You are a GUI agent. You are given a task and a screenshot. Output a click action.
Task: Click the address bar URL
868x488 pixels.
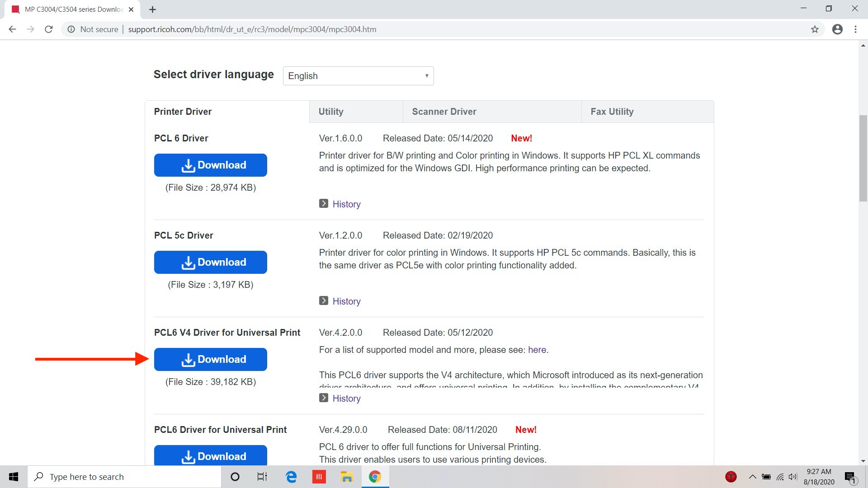pyautogui.click(x=252, y=29)
